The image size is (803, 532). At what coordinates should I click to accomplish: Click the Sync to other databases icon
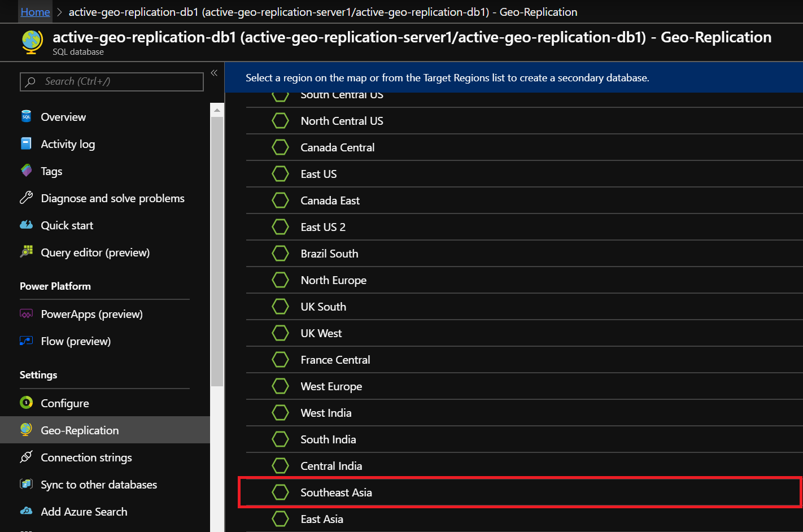(26, 484)
